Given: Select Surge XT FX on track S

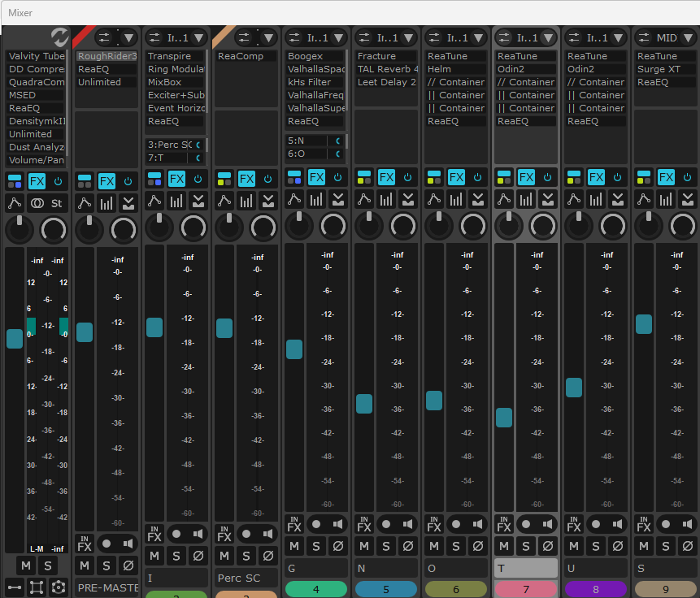Looking at the screenshot, I should (x=666, y=69).
